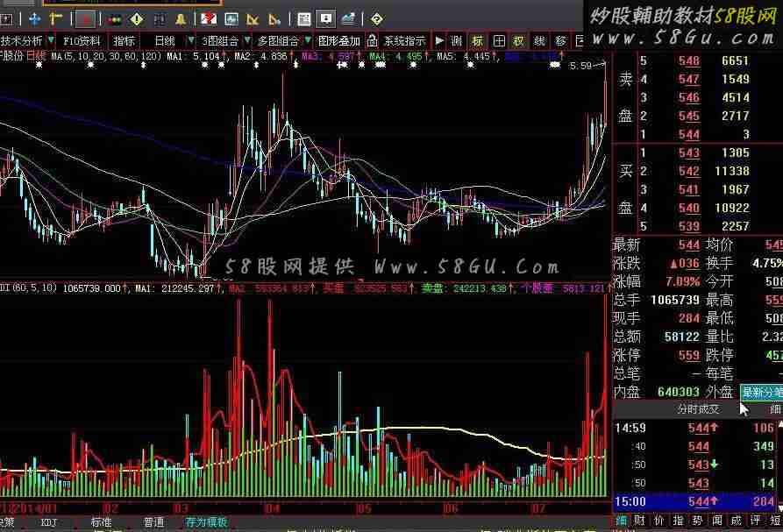Image resolution: width=783 pixels, height=532 pixels.
Task: Select the 15:00 highlighted trade row
Action: (x=695, y=501)
